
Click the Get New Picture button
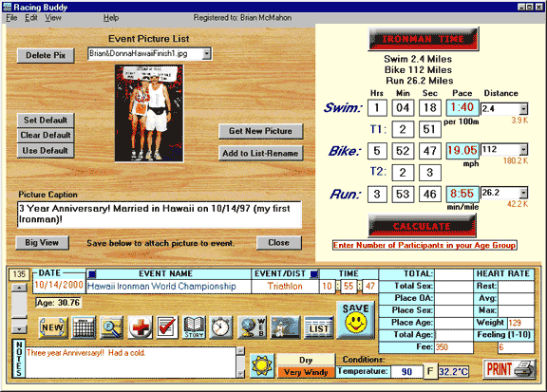point(260,131)
